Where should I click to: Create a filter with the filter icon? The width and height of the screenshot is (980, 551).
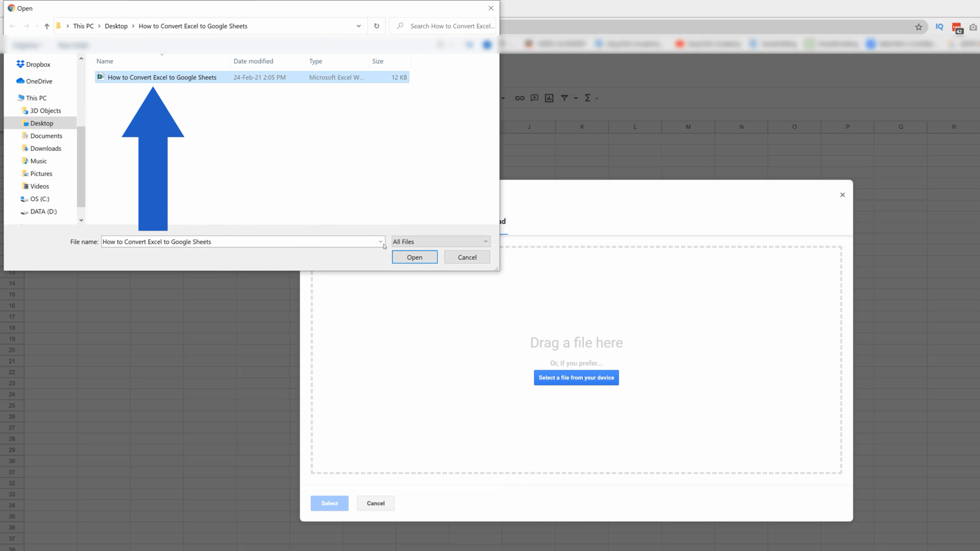[565, 98]
